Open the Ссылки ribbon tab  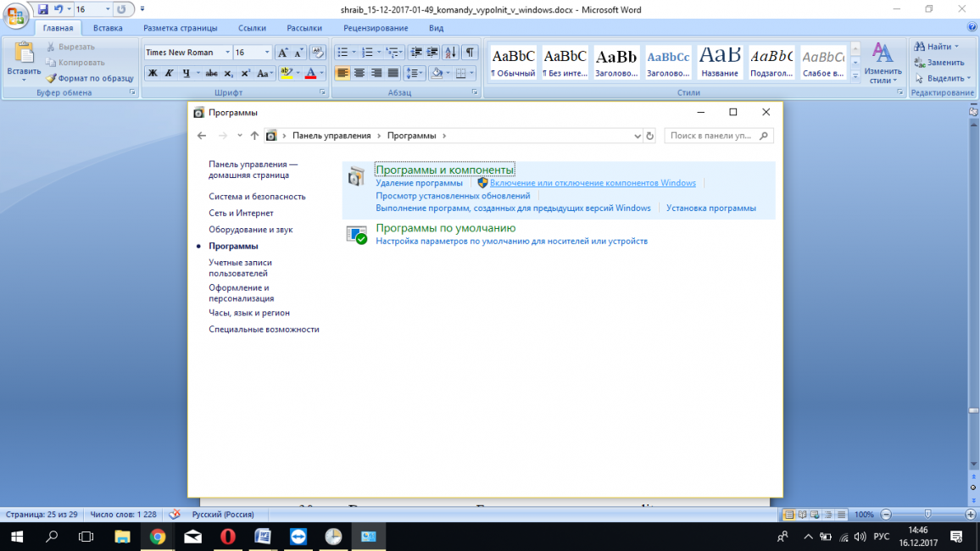[x=252, y=28]
